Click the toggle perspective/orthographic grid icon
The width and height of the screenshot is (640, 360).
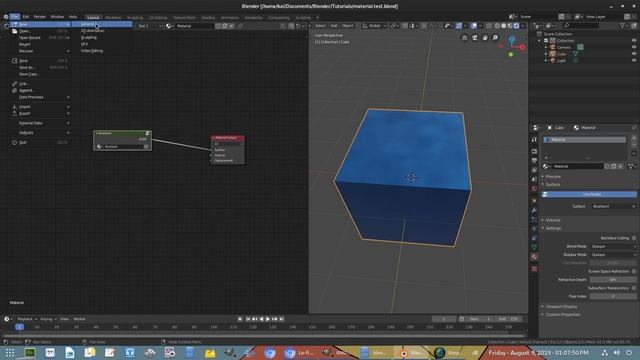(x=464, y=38)
